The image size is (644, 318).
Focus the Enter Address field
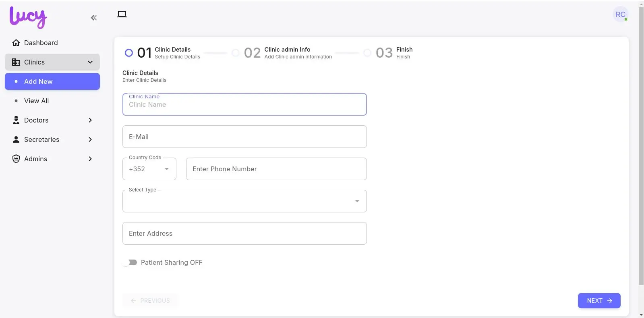[244, 233]
